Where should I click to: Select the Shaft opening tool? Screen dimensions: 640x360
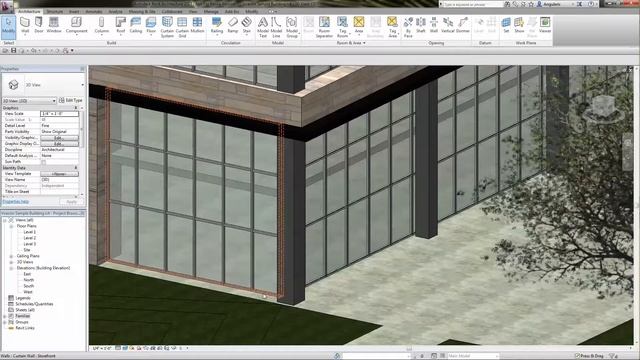point(421,26)
